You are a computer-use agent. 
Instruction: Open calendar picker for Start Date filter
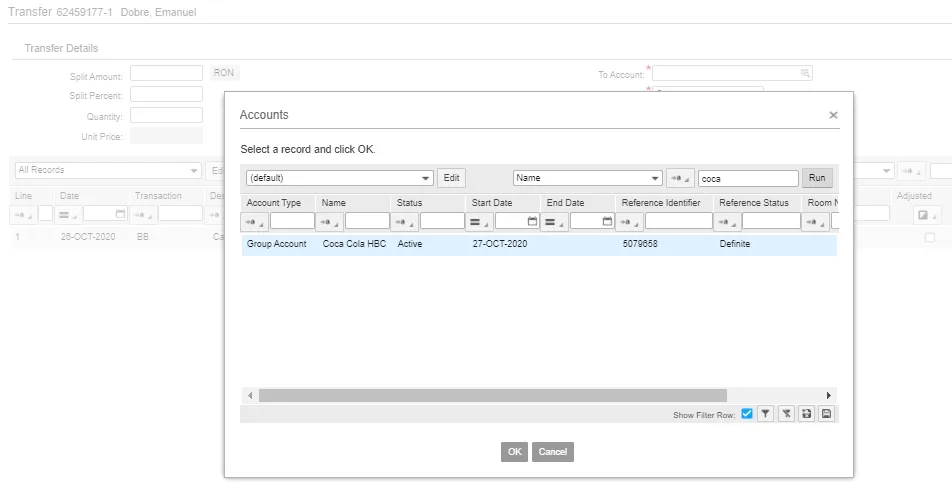(x=532, y=222)
